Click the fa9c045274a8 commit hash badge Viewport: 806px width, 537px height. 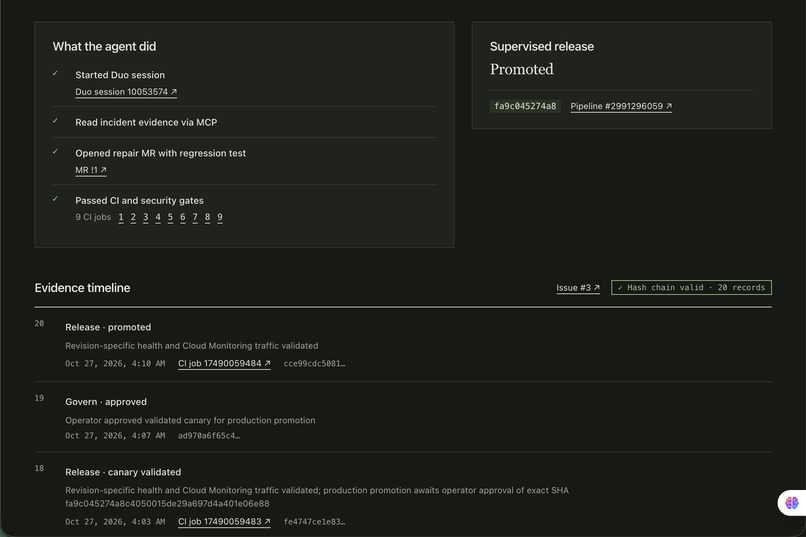525,106
